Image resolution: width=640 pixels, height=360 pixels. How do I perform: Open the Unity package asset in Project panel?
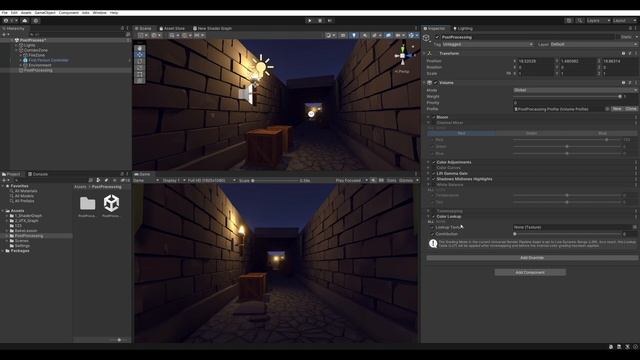(x=111, y=203)
